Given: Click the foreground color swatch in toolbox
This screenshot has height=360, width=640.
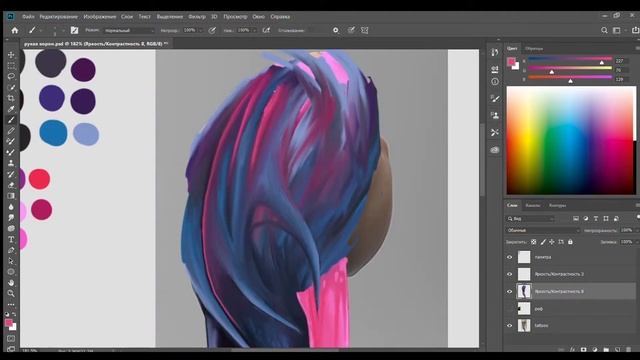Looking at the screenshot, I should (x=9, y=323).
